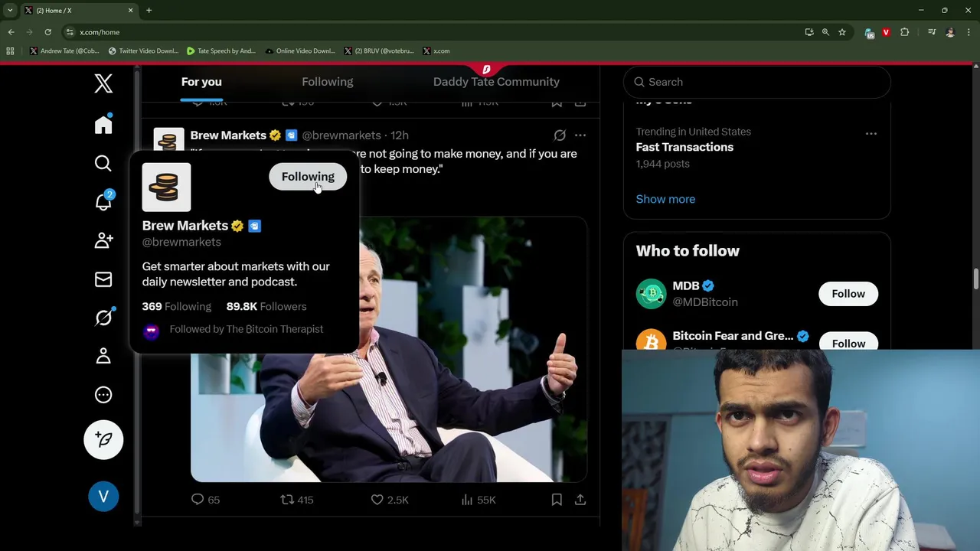Open more options for Fast Transactions trend
980x551 pixels.
click(x=871, y=133)
